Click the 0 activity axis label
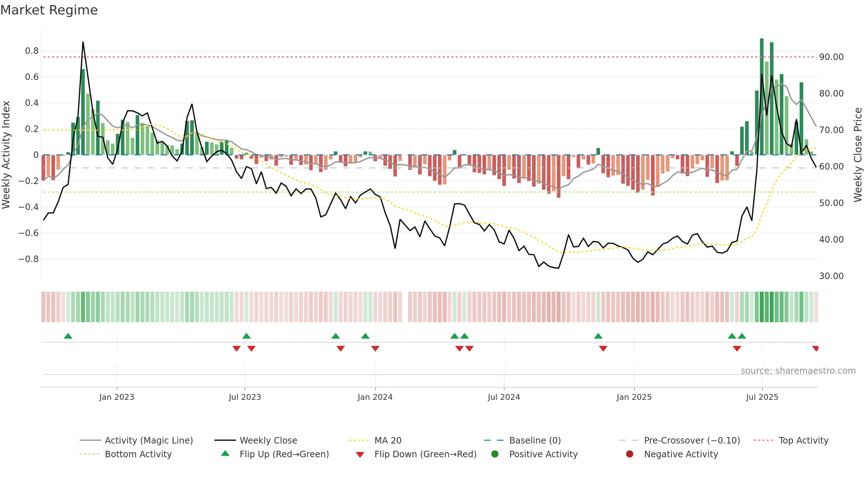 click(x=36, y=155)
